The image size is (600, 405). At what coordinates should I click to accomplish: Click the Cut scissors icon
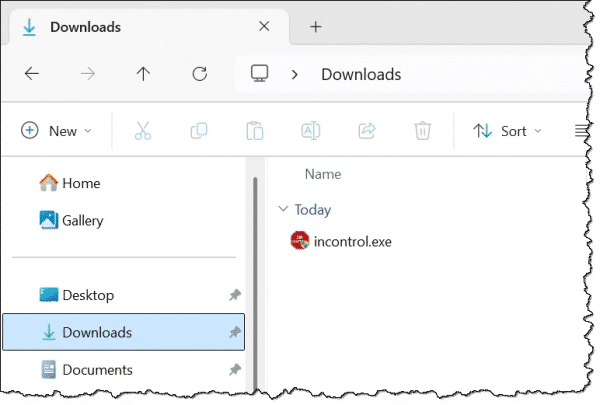143,131
